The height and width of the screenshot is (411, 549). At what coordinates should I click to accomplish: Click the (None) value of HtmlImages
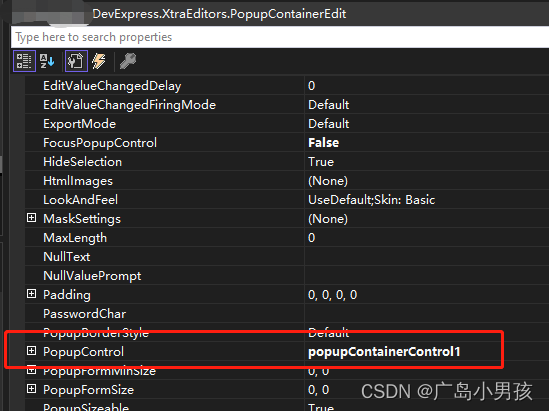coord(328,181)
